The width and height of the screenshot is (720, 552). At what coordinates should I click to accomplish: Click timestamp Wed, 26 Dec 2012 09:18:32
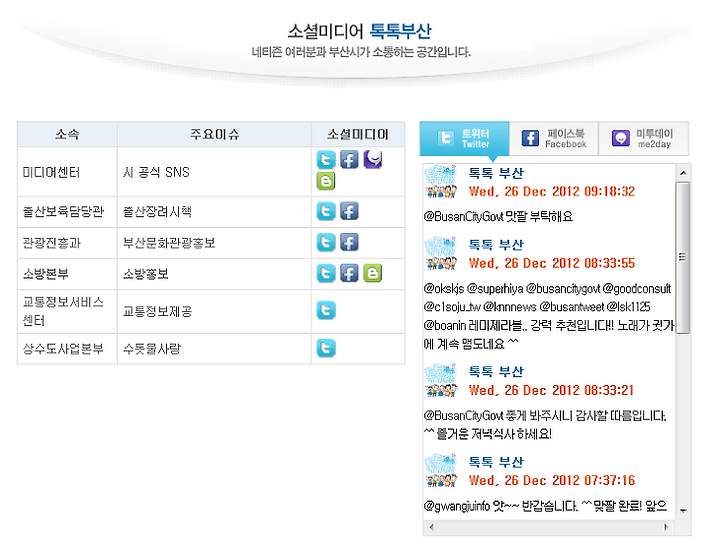(x=552, y=192)
